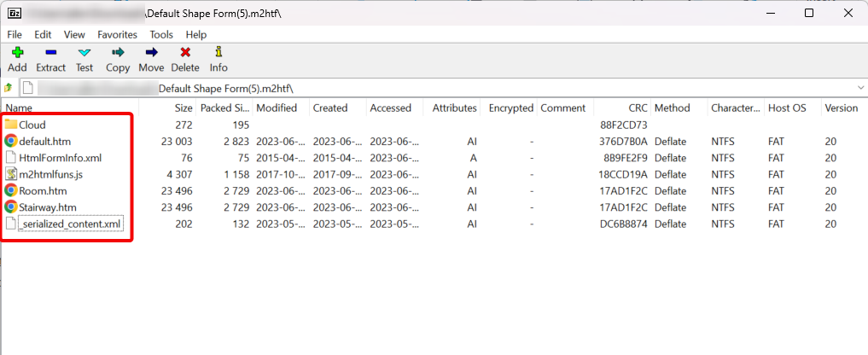Image resolution: width=868 pixels, height=355 pixels.
Task: Open the File menu
Action: coord(15,34)
